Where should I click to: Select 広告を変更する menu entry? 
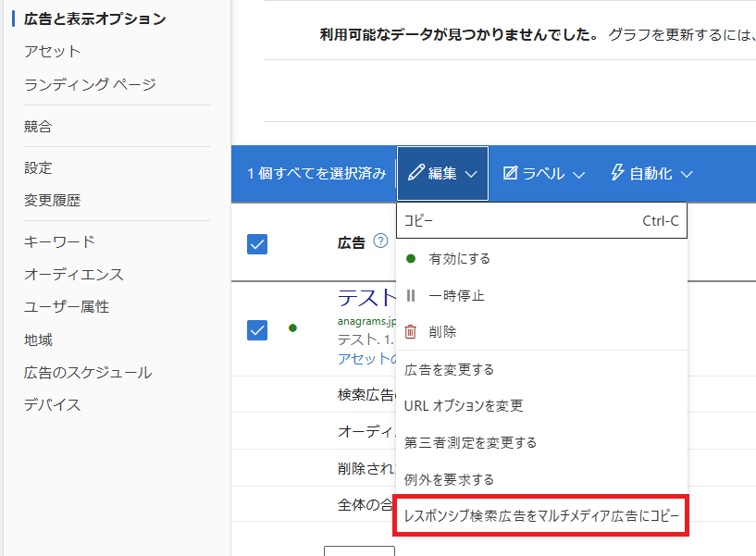[450, 369]
